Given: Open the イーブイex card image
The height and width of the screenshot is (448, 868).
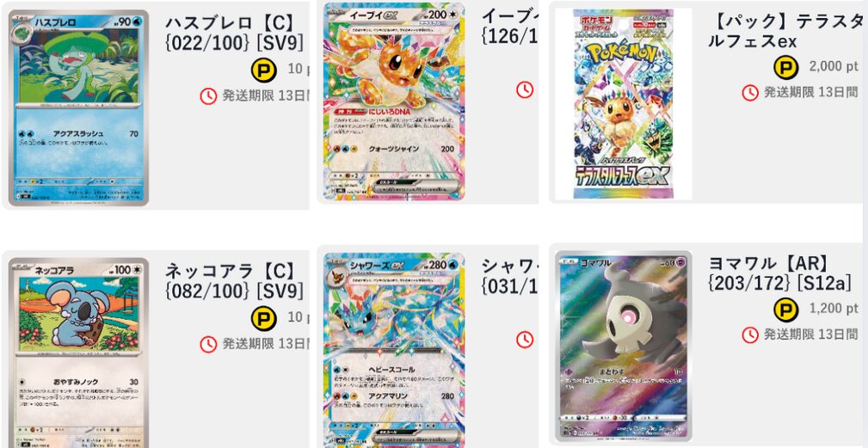Looking at the screenshot, I should (394, 101).
